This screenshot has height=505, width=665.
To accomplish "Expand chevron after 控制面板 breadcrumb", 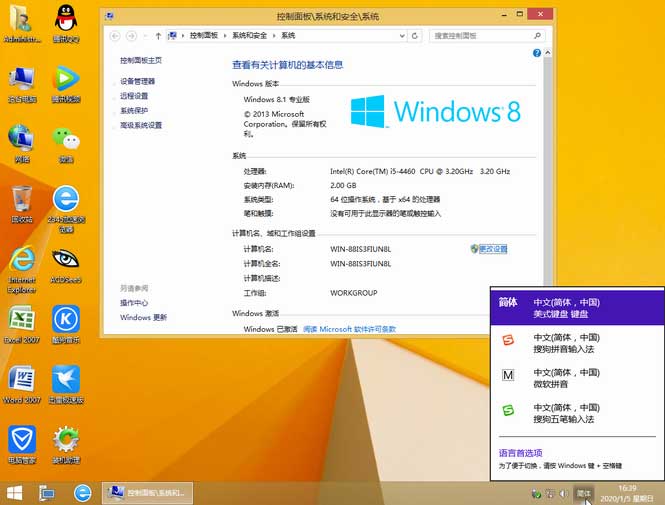I will 225,36.
